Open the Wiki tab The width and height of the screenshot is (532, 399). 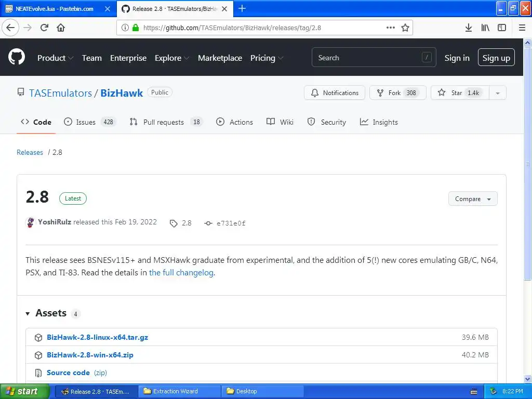pyautogui.click(x=280, y=122)
